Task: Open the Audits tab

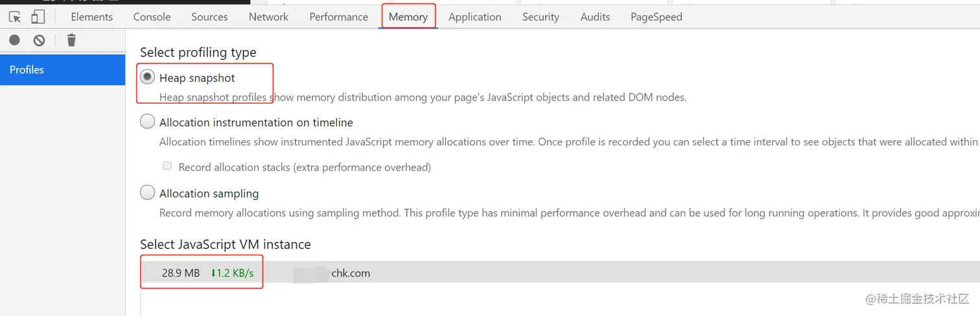Action: tap(595, 17)
